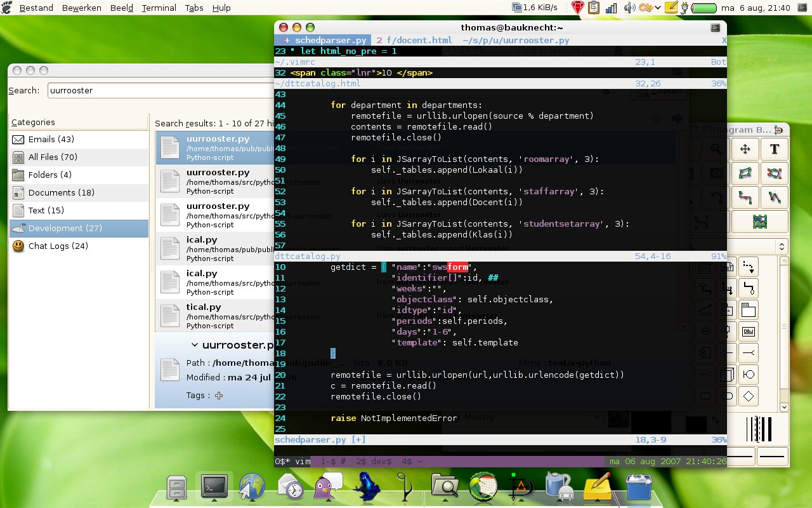Open Dia right line-end style button

tap(773, 456)
